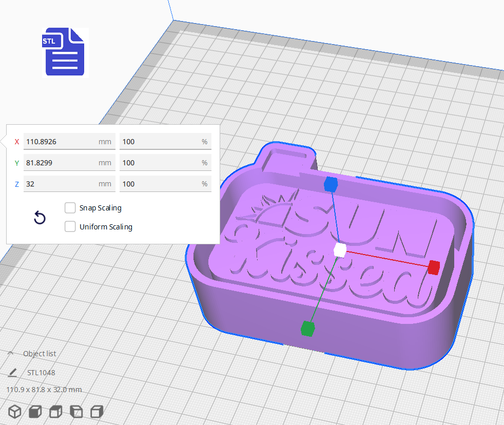Select STL1048 in the object list

[42, 373]
